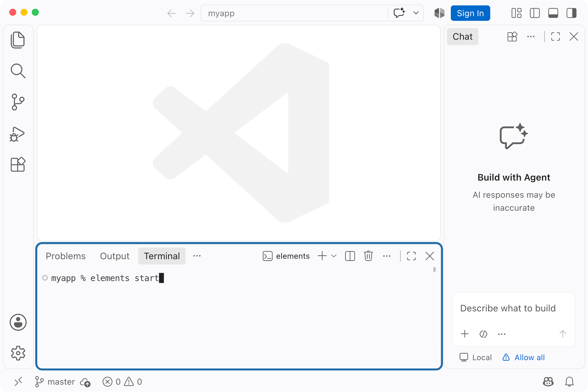Select the Terminal tab
This screenshot has width=588, height=392.
[x=162, y=256]
